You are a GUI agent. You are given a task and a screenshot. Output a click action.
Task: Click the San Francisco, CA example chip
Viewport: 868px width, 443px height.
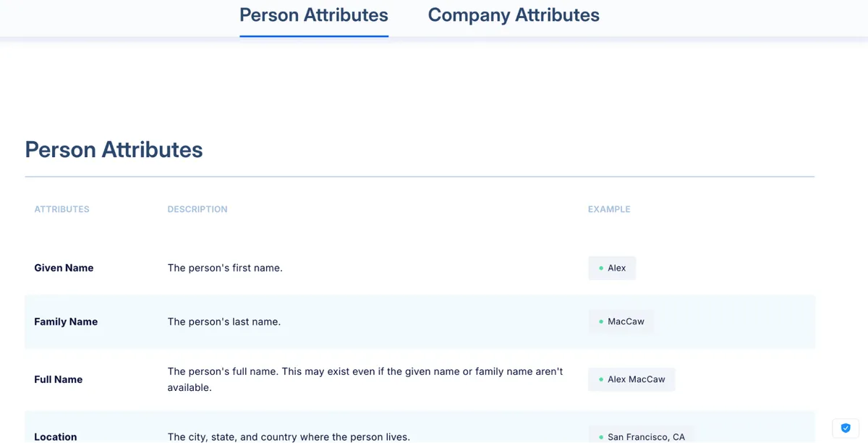point(642,436)
